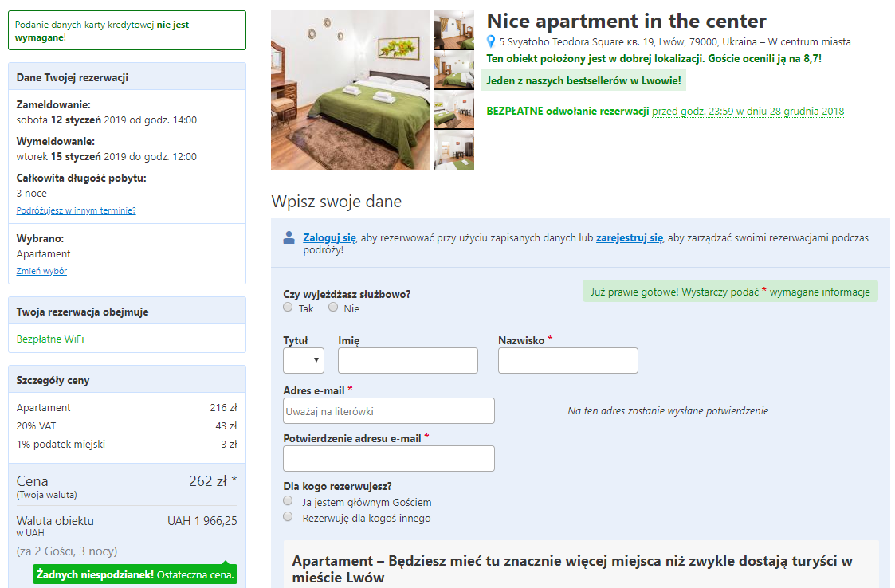Click the '20% VAT' price row
This screenshot has height=588, width=895.
click(127, 426)
